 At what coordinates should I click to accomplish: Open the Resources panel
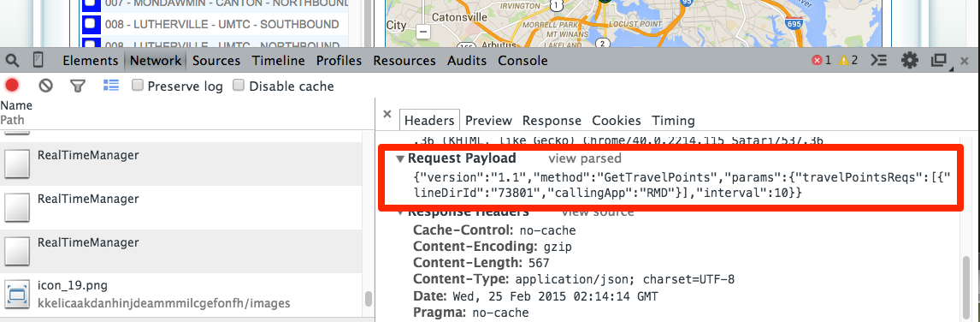tap(404, 61)
